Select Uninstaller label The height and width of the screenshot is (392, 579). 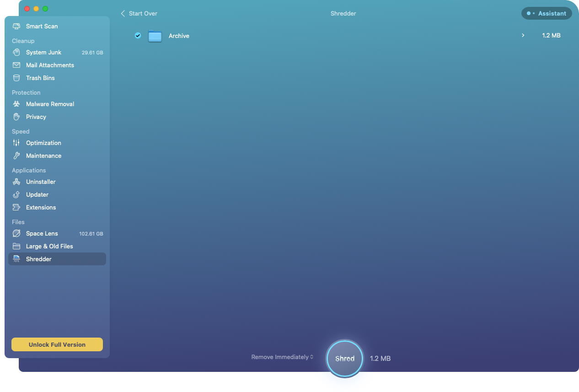(41, 182)
